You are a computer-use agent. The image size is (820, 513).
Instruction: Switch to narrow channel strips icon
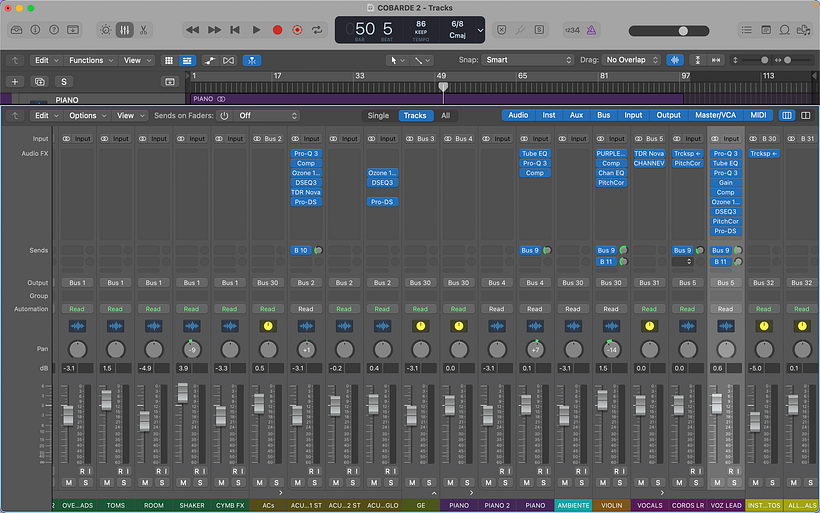[787, 115]
